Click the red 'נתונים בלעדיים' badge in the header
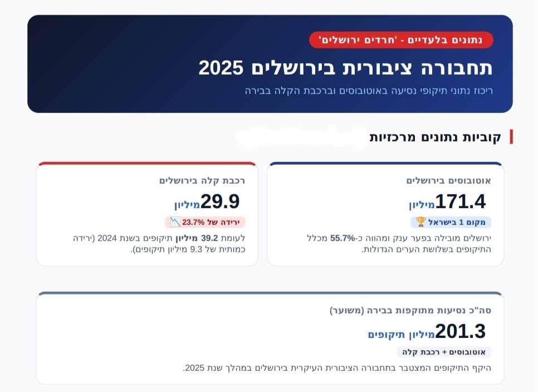This screenshot has height=392, width=538. tap(401, 40)
